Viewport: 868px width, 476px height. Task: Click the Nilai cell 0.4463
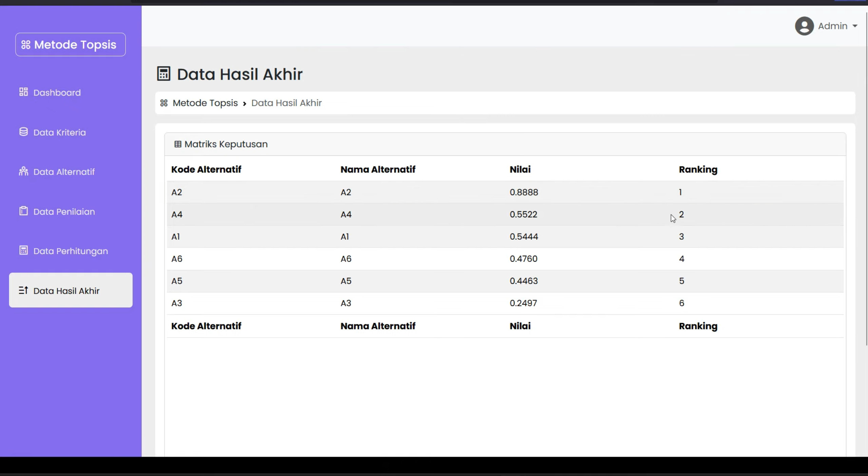tap(524, 281)
